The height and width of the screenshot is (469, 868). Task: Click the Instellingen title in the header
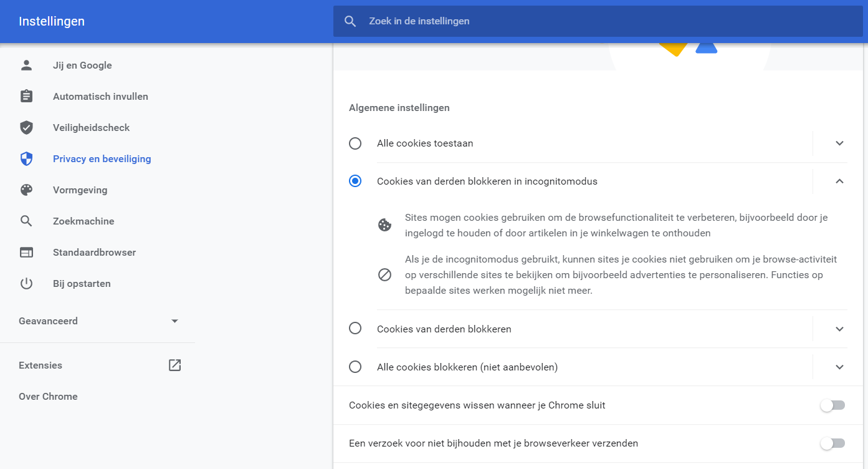(52, 21)
